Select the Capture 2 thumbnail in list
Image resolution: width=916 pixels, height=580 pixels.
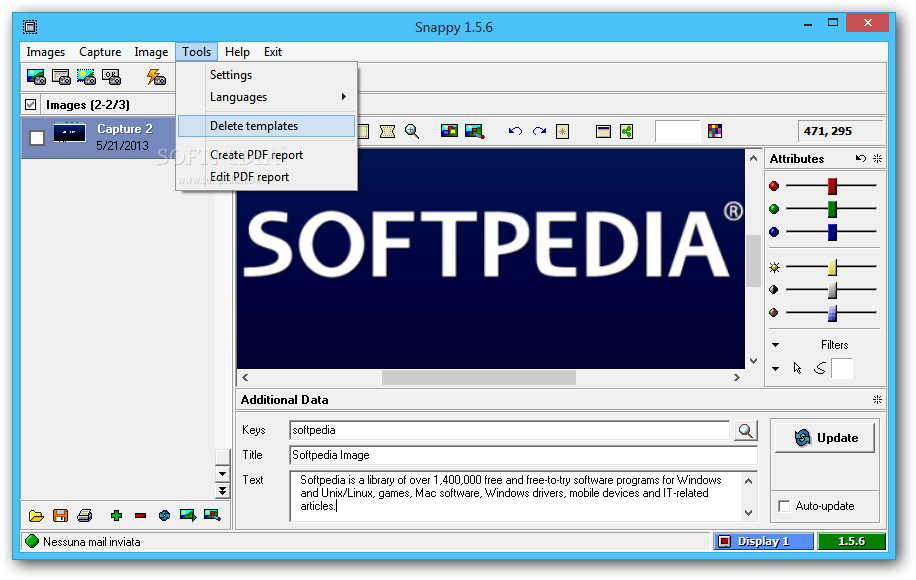pyautogui.click(x=70, y=133)
